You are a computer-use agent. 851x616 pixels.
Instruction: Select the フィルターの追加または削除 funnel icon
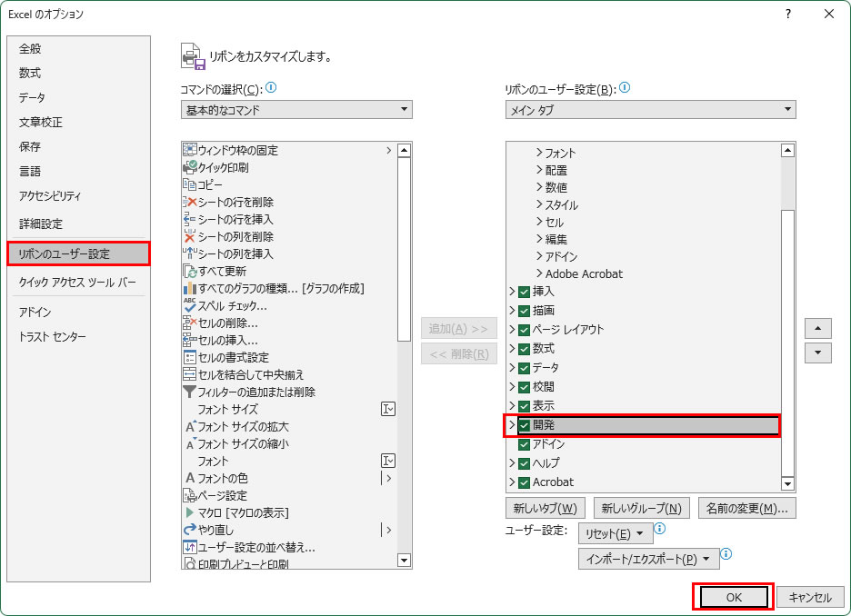pos(189,392)
